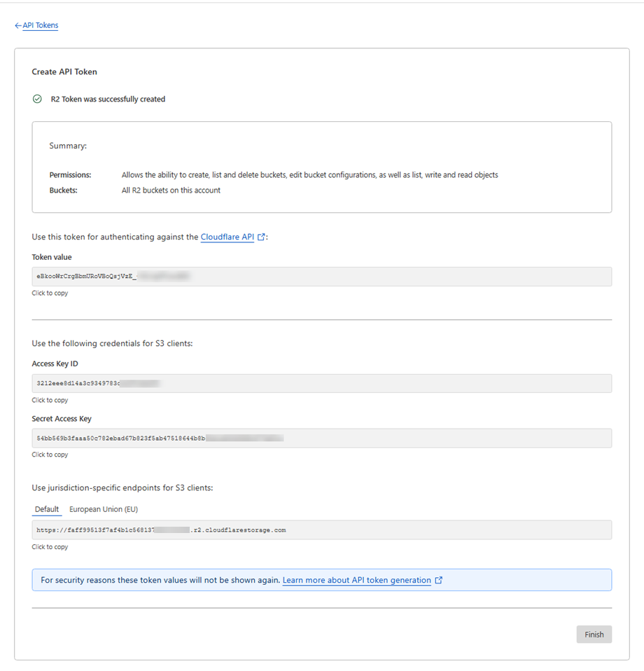Click 'Click to copy' under Access Key ID
The image size is (644, 671).
(50, 401)
